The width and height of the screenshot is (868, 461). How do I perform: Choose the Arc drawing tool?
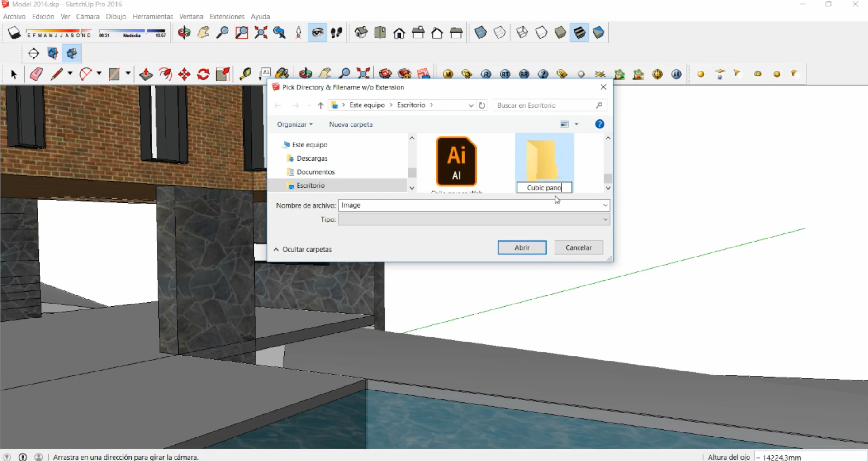[85, 74]
